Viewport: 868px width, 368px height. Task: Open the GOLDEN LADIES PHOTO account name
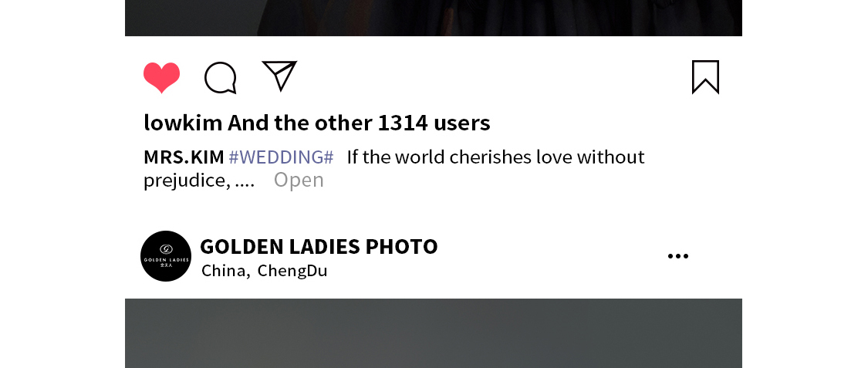pyautogui.click(x=319, y=246)
